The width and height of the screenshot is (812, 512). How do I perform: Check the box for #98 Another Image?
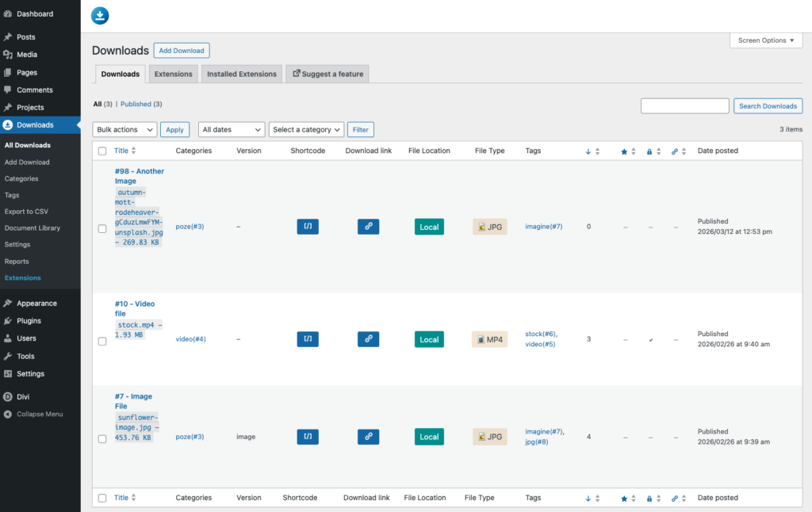click(x=101, y=228)
